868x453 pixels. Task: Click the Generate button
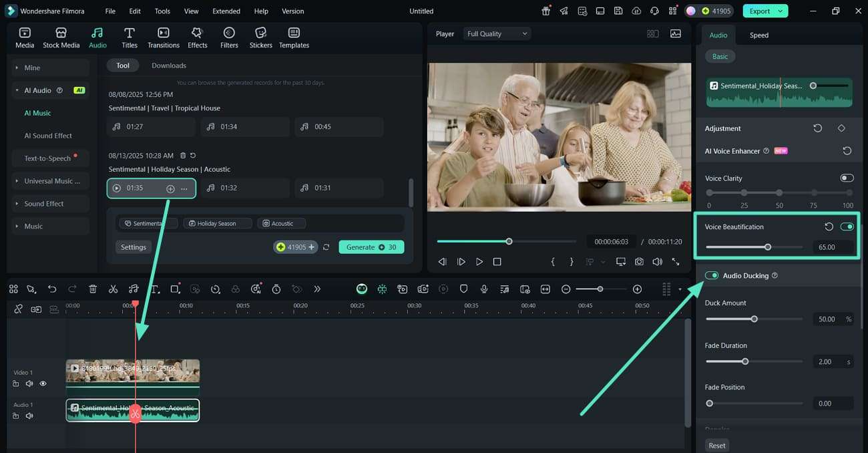371,247
